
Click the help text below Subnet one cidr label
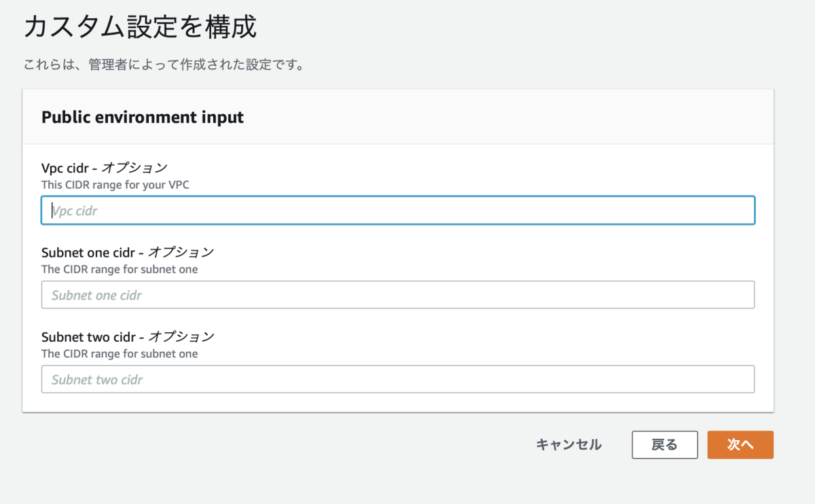(120, 269)
